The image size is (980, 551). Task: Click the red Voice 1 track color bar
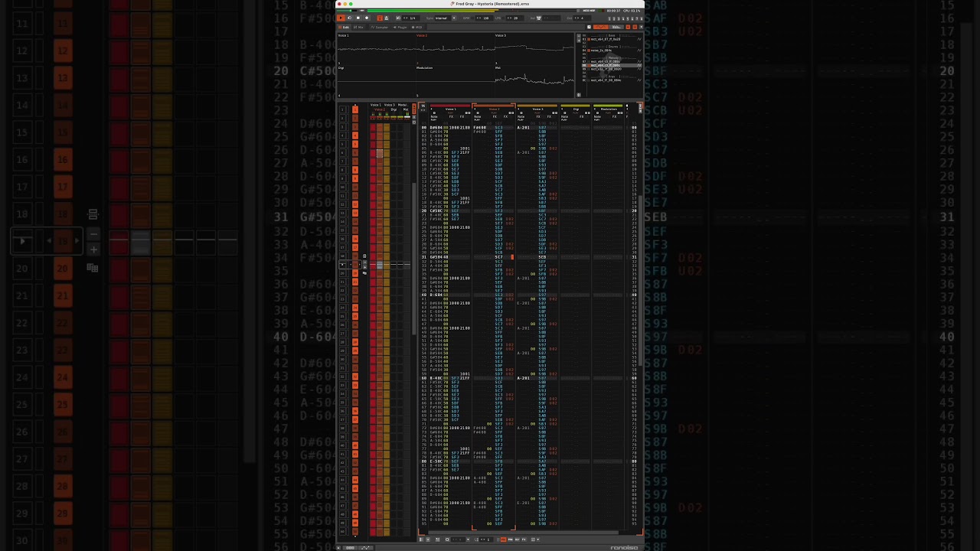pos(450,106)
